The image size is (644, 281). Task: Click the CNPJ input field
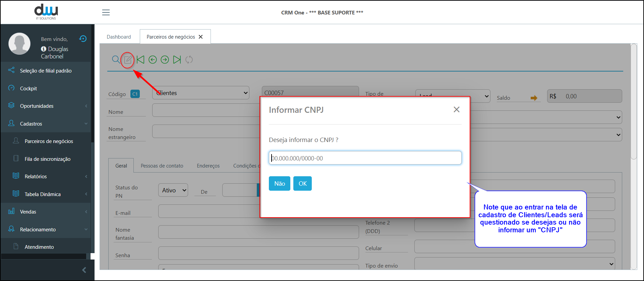point(365,158)
